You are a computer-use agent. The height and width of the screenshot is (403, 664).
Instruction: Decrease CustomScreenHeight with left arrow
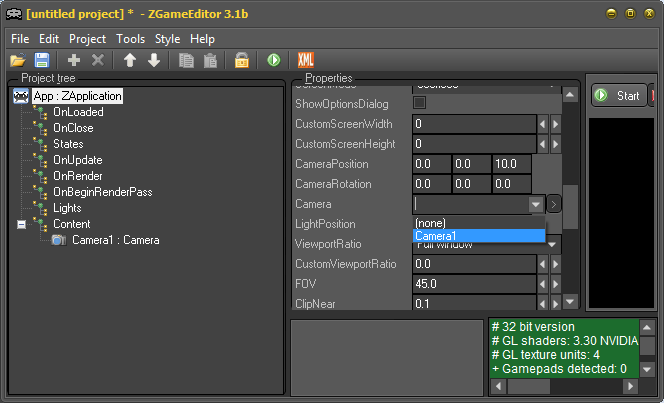pos(542,144)
